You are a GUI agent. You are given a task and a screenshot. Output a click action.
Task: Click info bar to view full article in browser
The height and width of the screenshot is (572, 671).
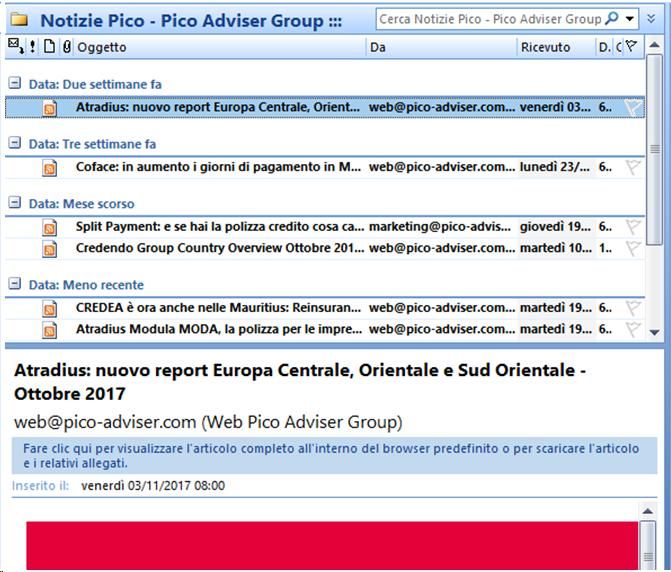click(334, 456)
